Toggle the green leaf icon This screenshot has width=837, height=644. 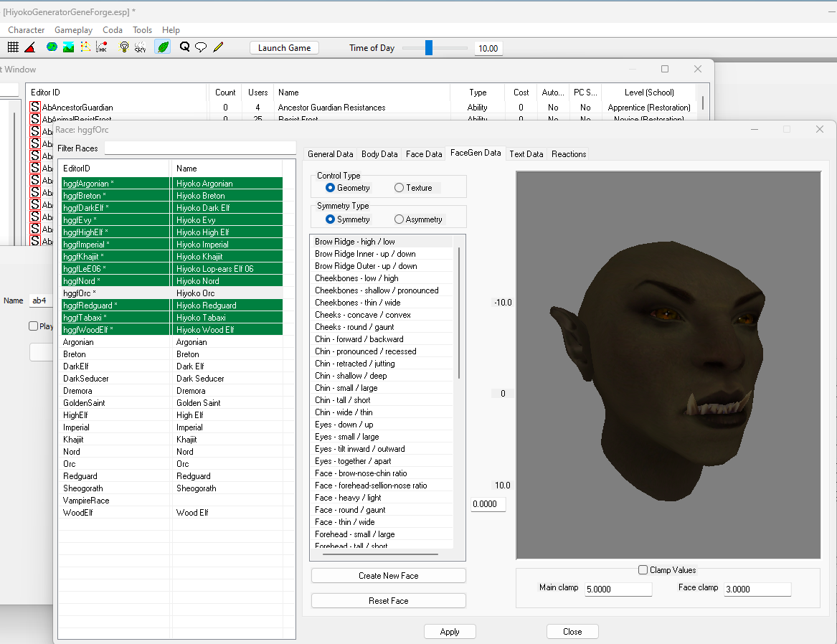click(x=163, y=47)
